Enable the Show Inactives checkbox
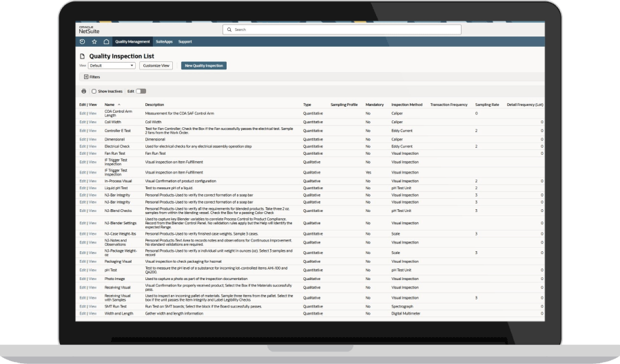 tap(94, 92)
